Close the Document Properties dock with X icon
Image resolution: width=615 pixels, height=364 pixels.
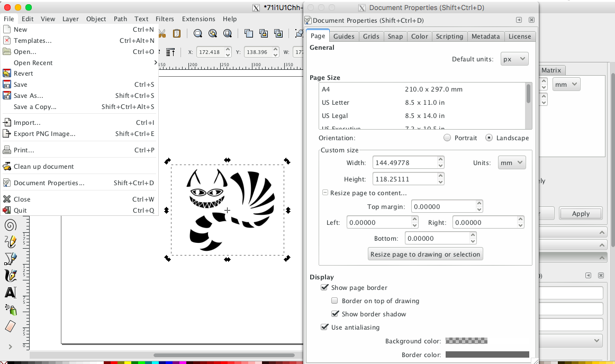531,20
